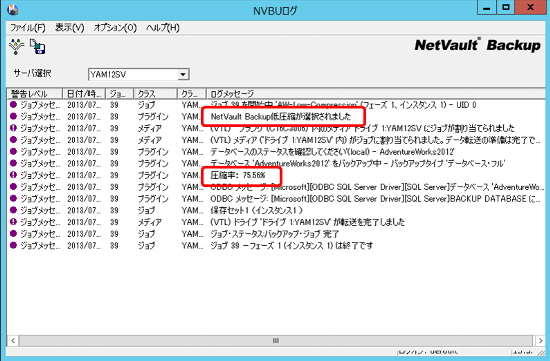Select row 'にジョブが割り当てられました'
The height and width of the screenshot is (361, 550).
pos(276,128)
